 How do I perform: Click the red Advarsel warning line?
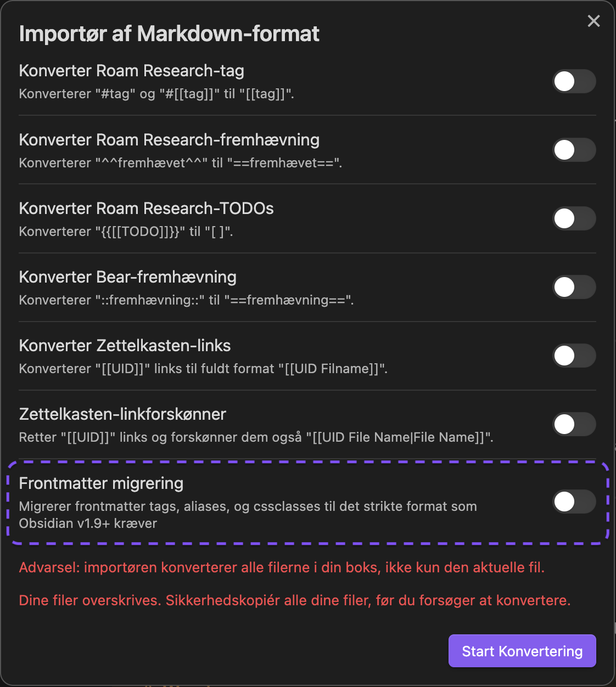[x=282, y=567]
